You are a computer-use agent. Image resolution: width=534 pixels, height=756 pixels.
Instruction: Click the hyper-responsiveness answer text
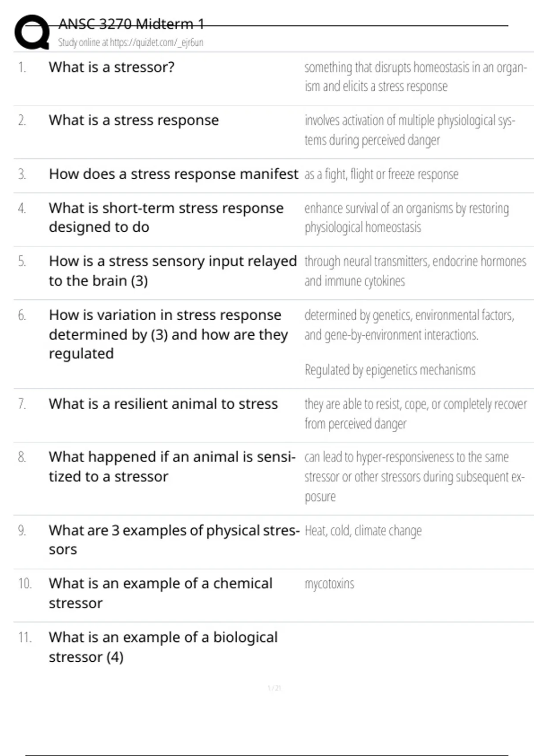tap(414, 476)
